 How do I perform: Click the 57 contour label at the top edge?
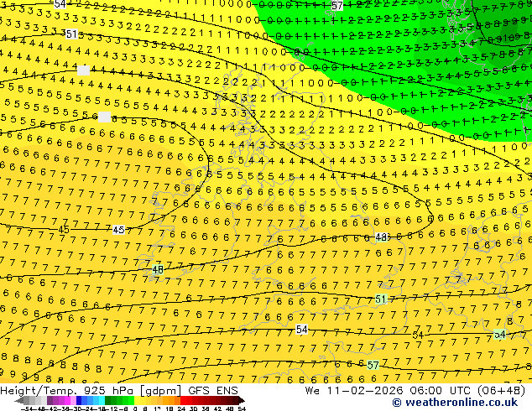click(x=336, y=5)
